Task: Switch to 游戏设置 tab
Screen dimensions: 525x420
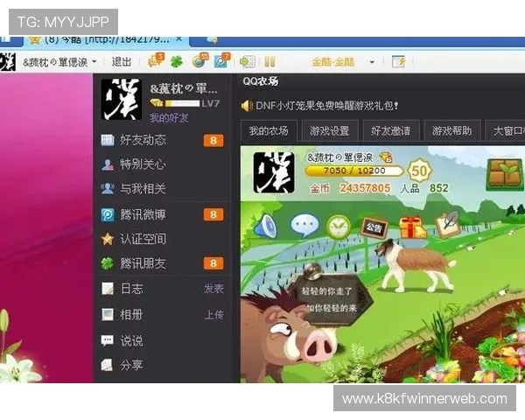Action: point(330,131)
